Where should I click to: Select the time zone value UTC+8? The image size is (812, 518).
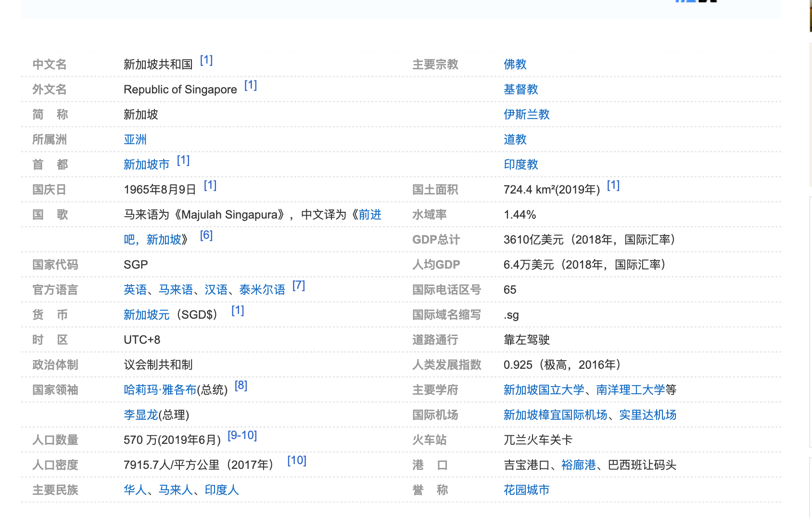(x=142, y=340)
